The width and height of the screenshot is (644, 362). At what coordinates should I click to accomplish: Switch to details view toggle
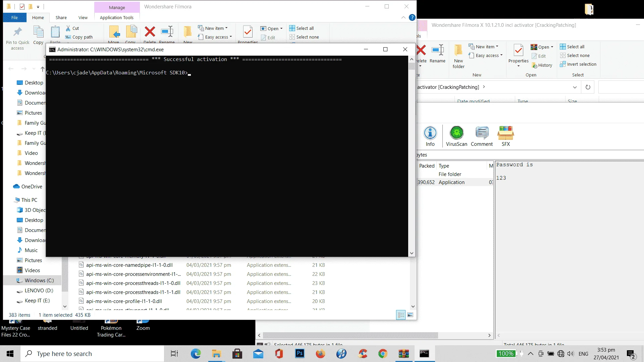tap(401, 315)
